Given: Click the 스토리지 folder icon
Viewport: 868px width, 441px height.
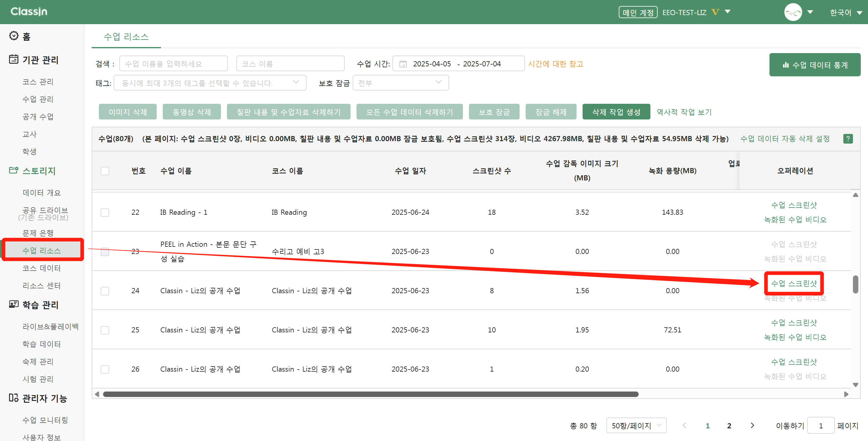Looking at the screenshot, I should 14,170.
